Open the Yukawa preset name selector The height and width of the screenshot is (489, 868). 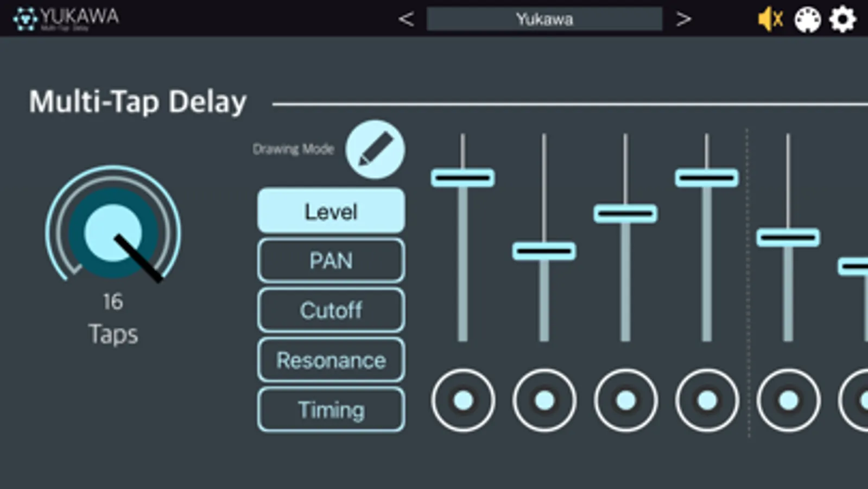pyautogui.click(x=544, y=20)
